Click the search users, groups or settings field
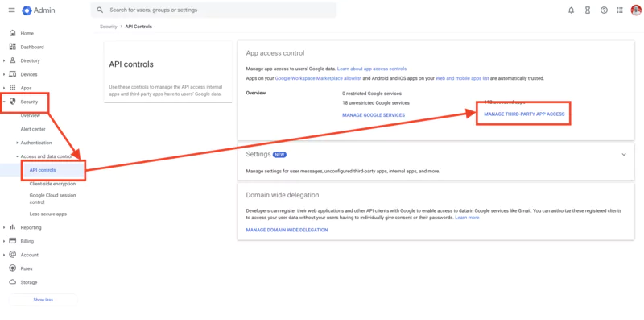The height and width of the screenshot is (320, 644). 213,10
